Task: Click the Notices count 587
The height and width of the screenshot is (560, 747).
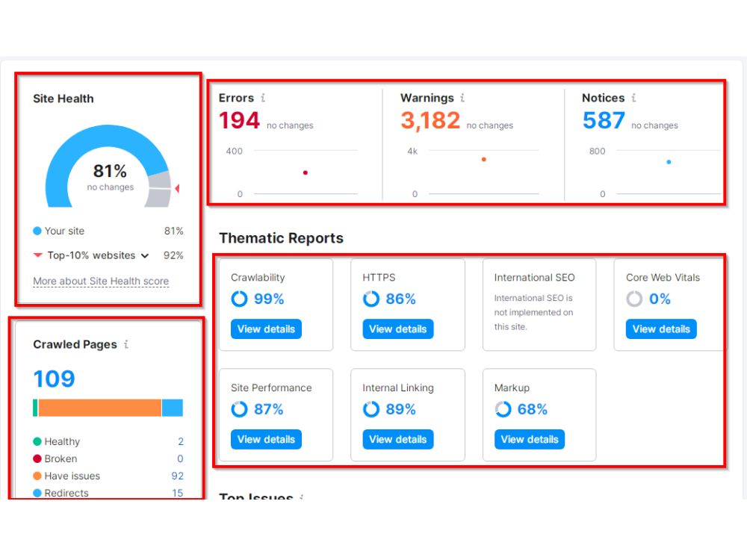Action: click(604, 120)
